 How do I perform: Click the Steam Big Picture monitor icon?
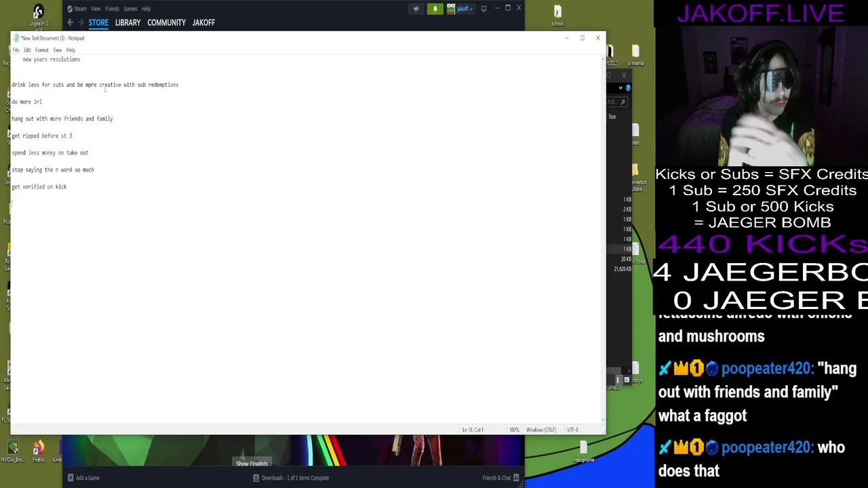[x=484, y=9]
